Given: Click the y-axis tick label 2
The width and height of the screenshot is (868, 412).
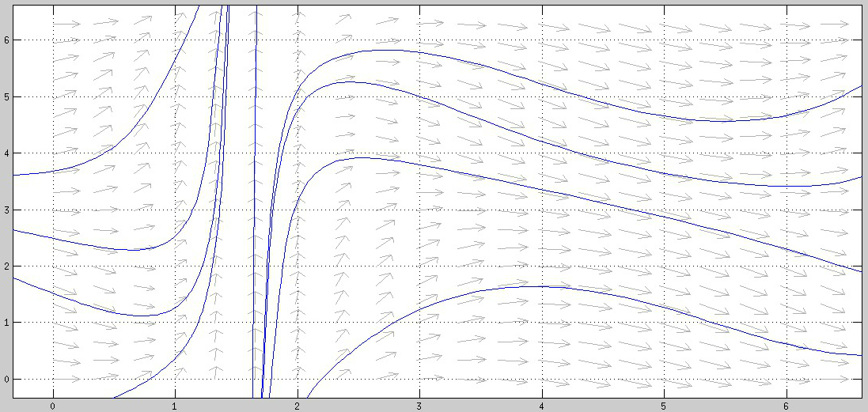Looking at the screenshot, I should coord(6,266).
